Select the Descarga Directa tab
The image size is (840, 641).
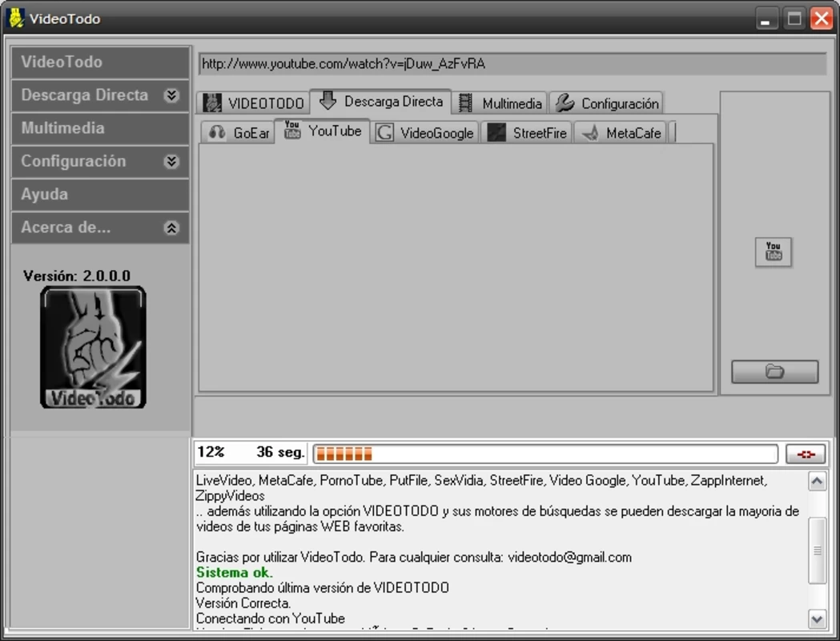[x=381, y=101]
